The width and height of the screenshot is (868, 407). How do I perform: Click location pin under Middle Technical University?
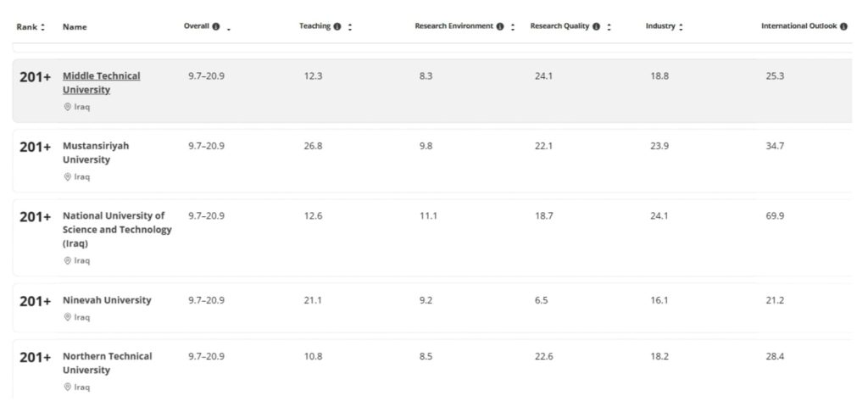point(68,108)
